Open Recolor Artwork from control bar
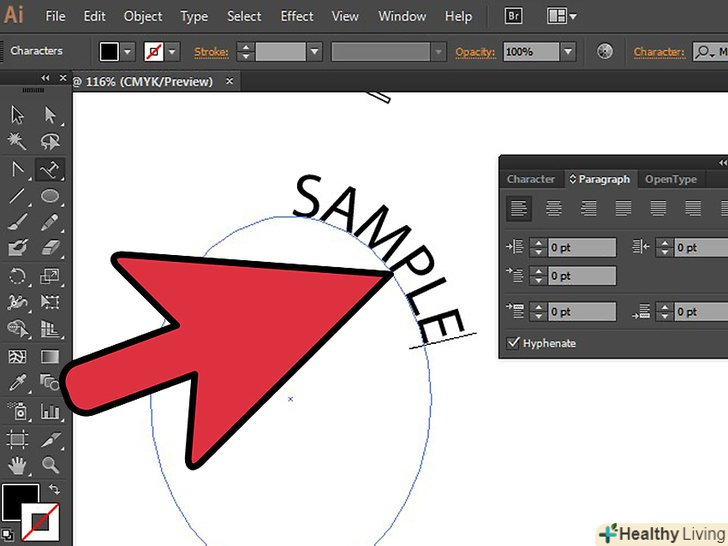728x546 pixels. click(x=604, y=51)
